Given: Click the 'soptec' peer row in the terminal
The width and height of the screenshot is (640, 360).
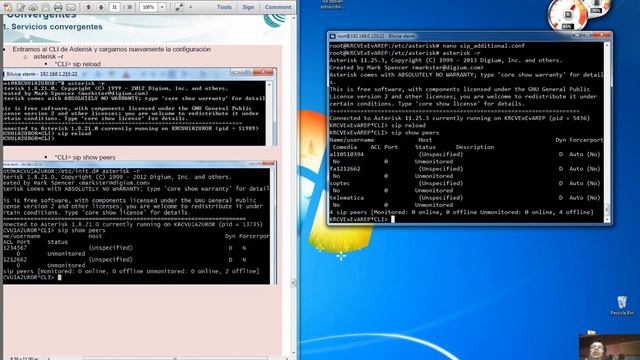Looking at the screenshot, I should coord(465,183).
